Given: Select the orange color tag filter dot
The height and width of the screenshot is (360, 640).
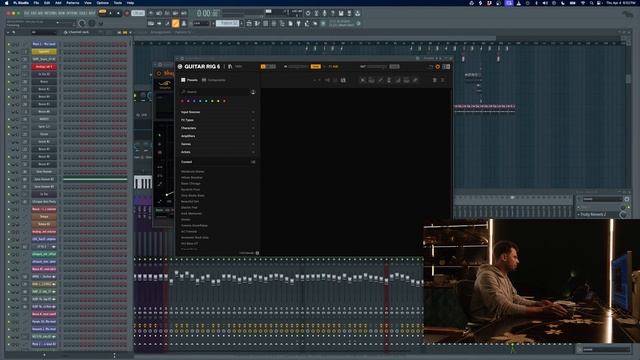Looking at the screenshot, I should (224, 101).
